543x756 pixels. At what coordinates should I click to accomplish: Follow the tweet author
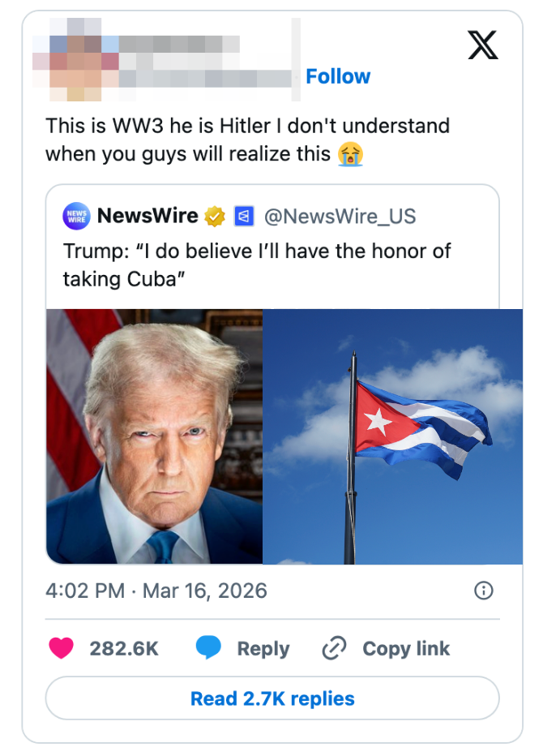pos(338,76)
